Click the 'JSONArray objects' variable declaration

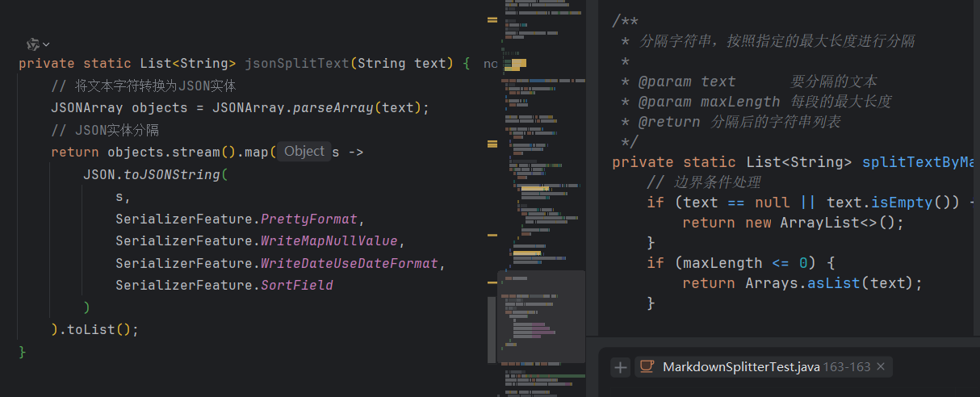[119, 108]
